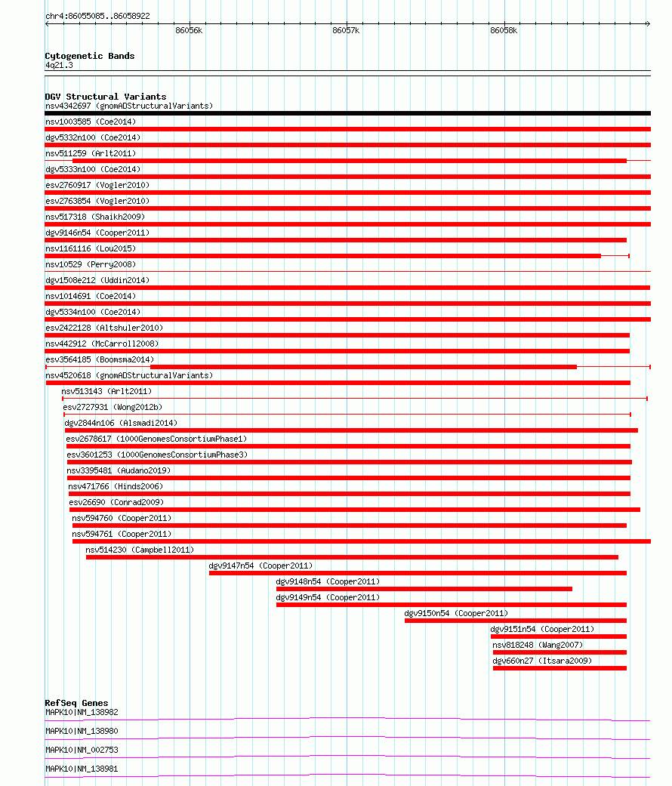672x786 pixels.
Task: Open dgv1508e212 (Uddin2014) variant
Action: point(97,280)
